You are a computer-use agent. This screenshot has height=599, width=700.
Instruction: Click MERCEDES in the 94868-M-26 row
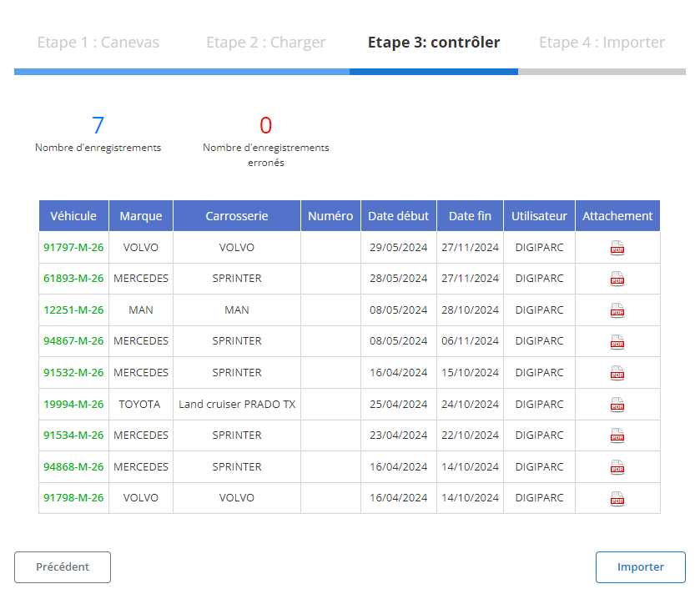point(141,467)
